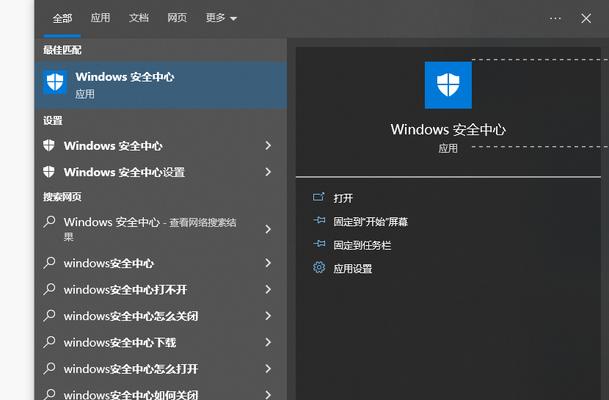
Task: Open the three-dot options menu
Action: coord(555,18)
